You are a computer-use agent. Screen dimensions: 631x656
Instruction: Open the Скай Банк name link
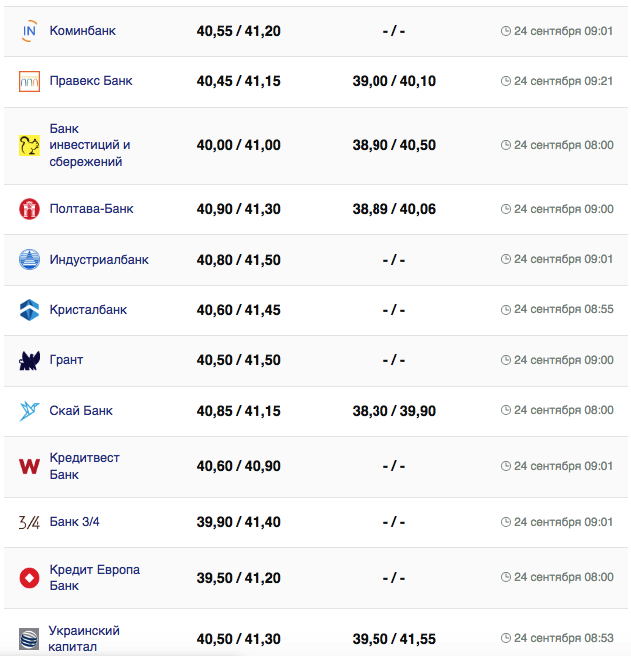(81, 411)
